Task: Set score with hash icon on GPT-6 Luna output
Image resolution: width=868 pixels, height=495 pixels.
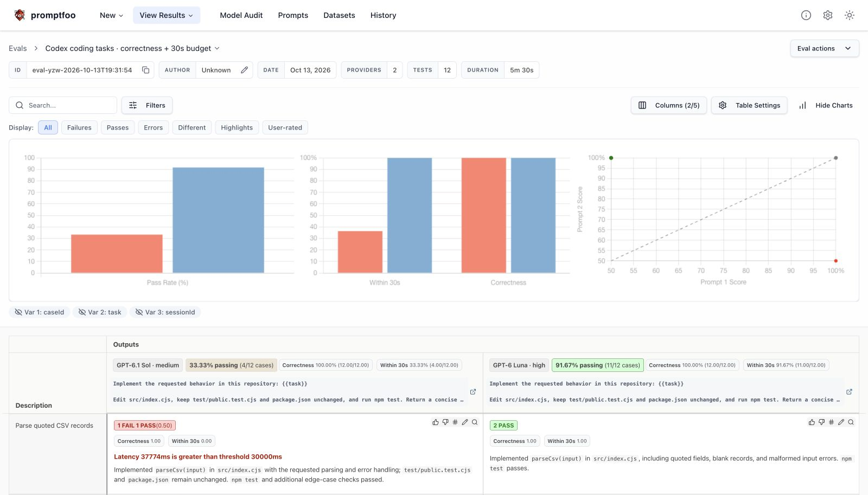Action: click(x=831, y=422)
